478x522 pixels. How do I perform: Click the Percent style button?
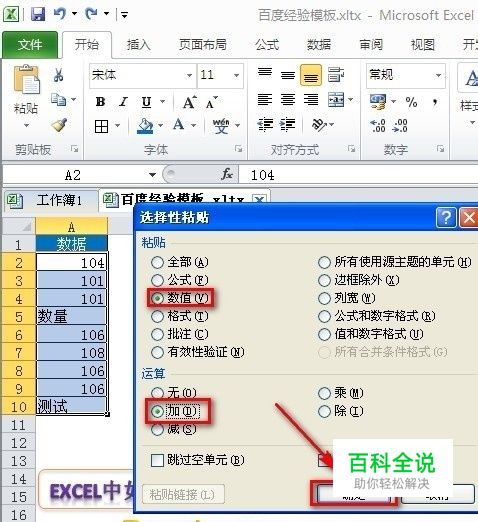point(411,102)
